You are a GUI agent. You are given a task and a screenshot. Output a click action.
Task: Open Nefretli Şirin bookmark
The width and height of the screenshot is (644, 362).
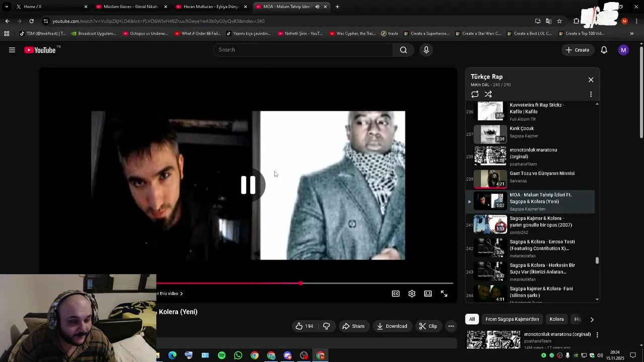tap(300, 34)
